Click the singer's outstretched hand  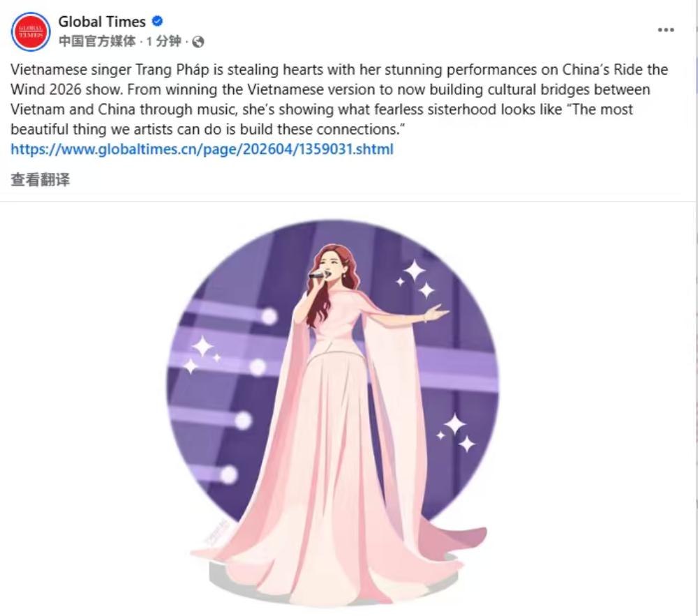click(x=437, y=313)
